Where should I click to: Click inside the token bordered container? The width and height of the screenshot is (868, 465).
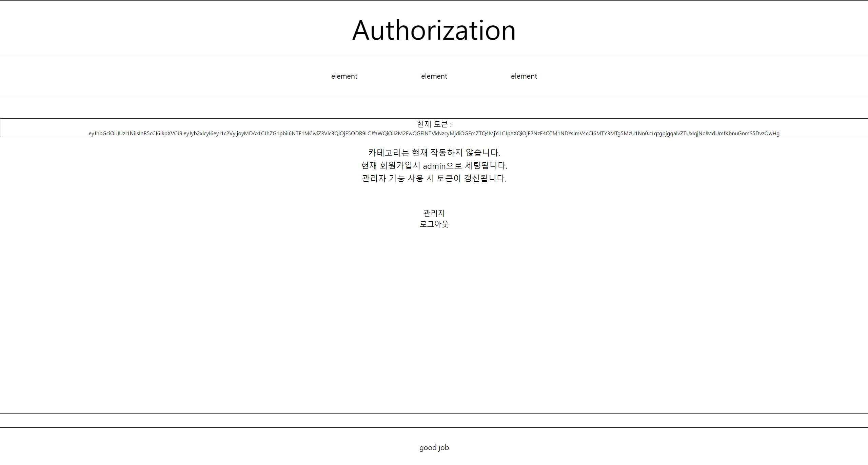point(434,128)
